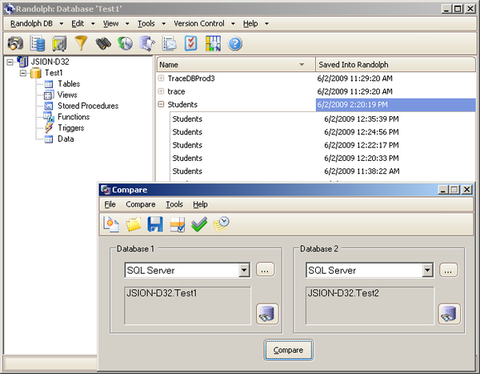Click the mail envelope toolbar icon
Screen dimensions: 480x374
click(x=169, y=43)
